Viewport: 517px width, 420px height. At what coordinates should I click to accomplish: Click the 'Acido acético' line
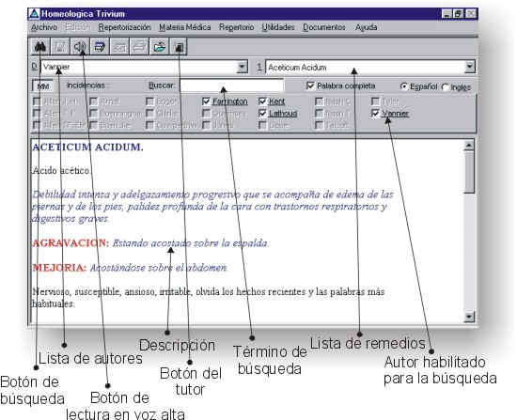pos(61,171)
